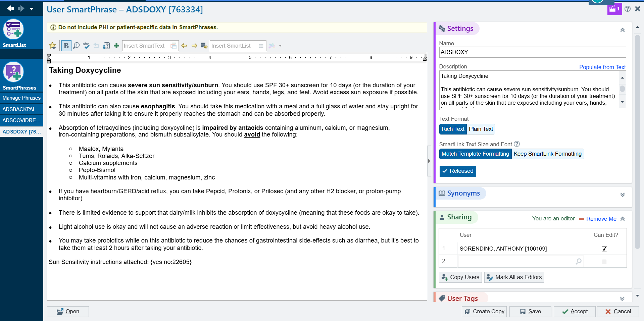The height and width of the screenshot is (321, 644).
Task: Click the Save button
Action: click(530, 312)
